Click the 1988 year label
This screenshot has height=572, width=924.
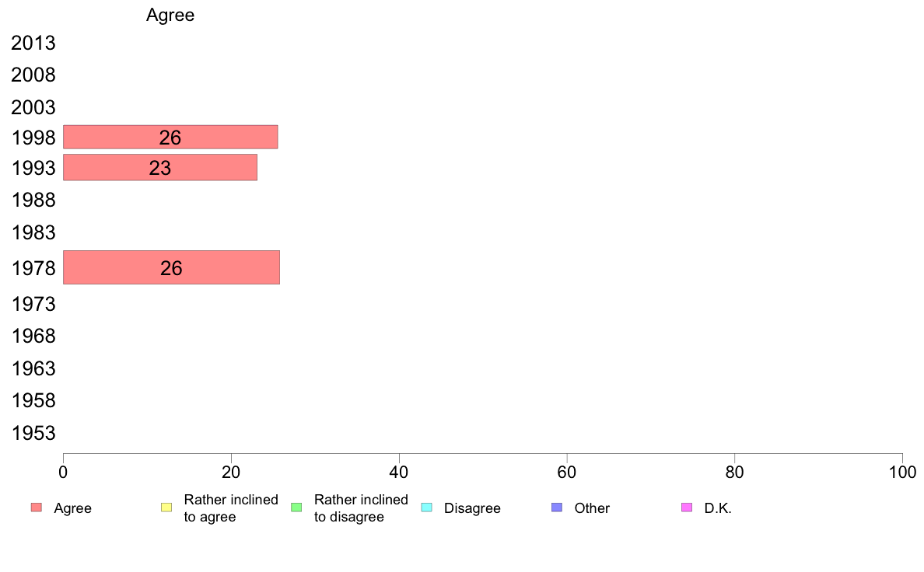click(33, 201)
